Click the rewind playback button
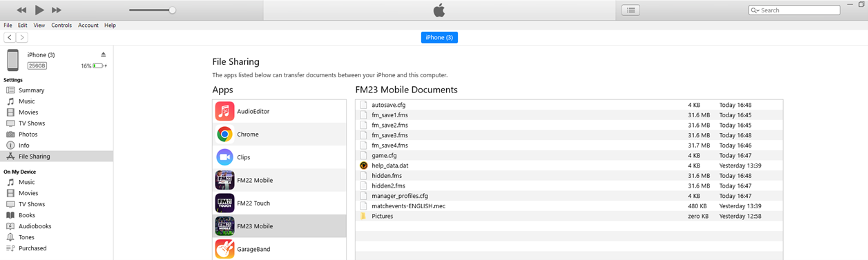This screenshot has height=260, width=868. coord(21,10)
